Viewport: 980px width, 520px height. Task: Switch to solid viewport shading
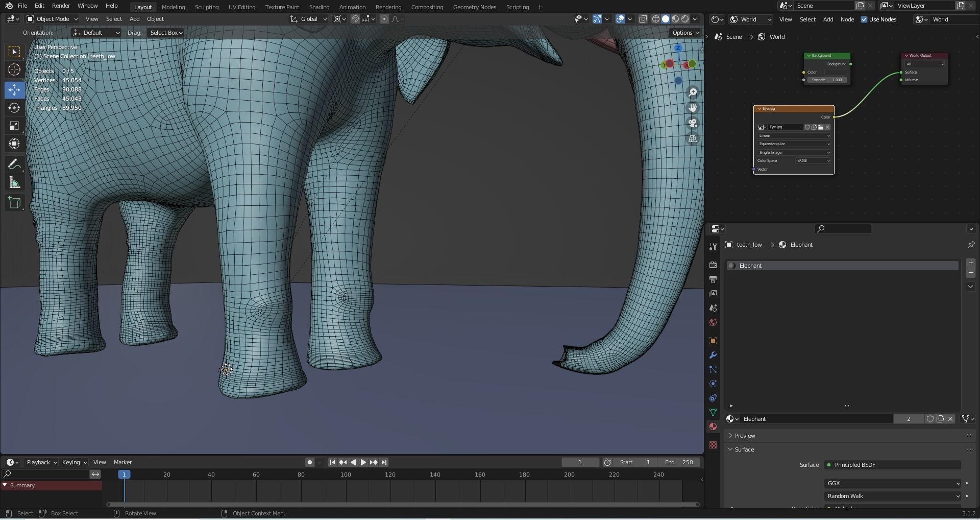click(666, 19)
